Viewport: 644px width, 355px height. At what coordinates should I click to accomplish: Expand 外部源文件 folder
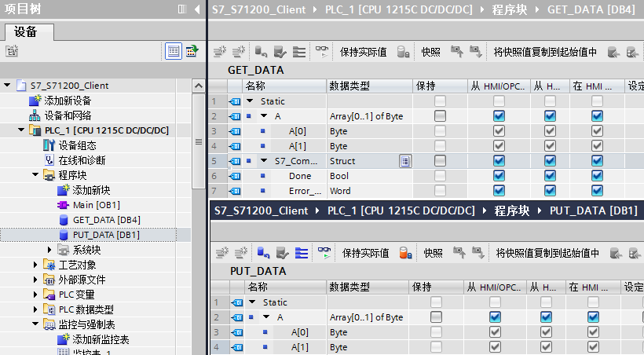pos(35,280)
